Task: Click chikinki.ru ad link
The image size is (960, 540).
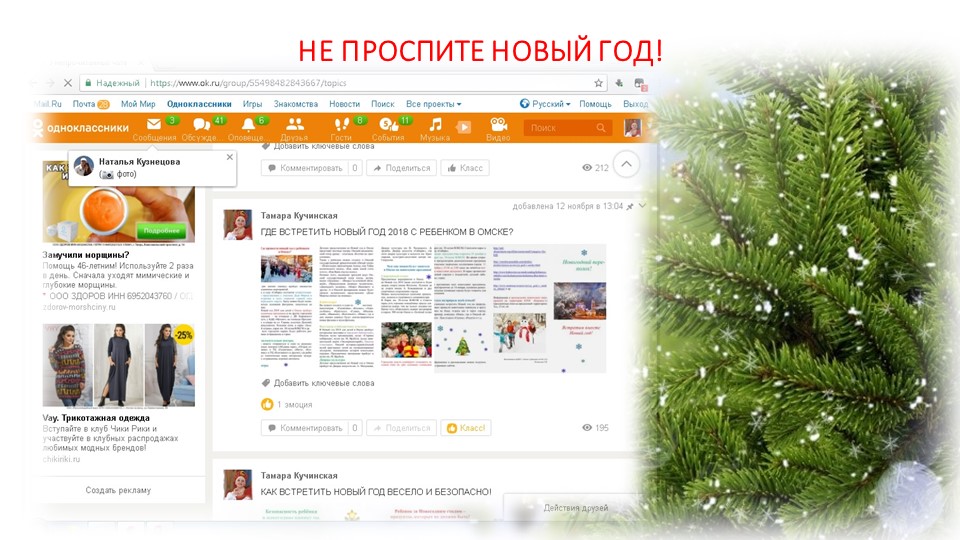Action: pyautogui.click(x=61, y=459)
